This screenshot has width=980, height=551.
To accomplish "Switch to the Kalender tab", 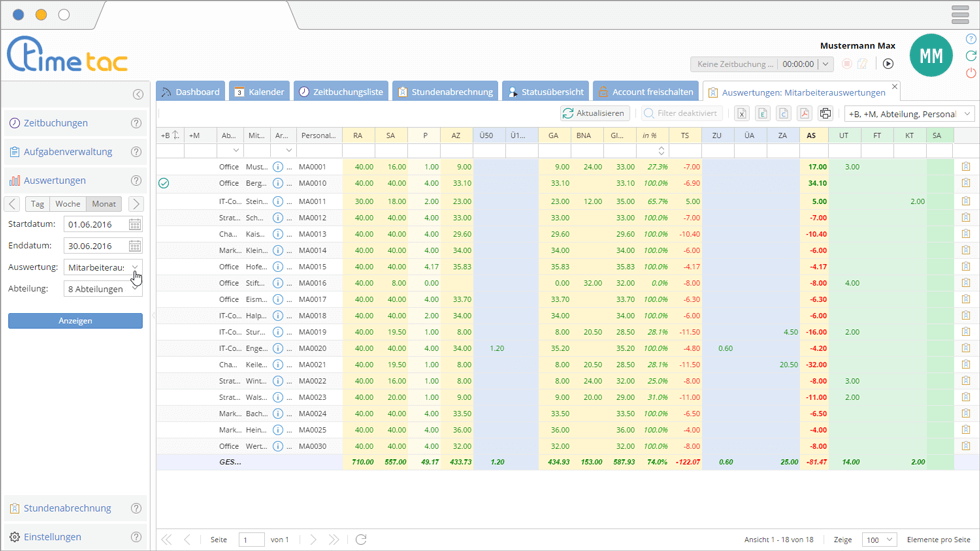I will pyautogui.click(x=259, y=92).
